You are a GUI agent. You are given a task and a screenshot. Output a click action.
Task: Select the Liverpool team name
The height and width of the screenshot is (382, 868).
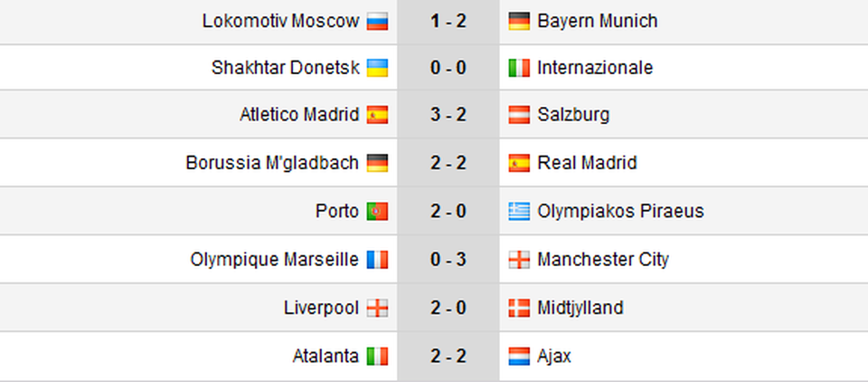click(x=322, y=308)
